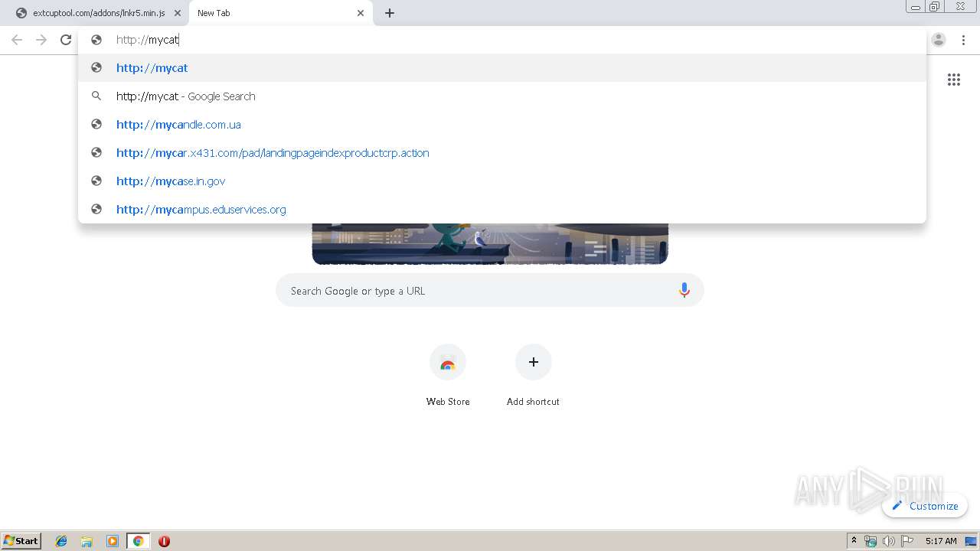Launch Internet Explorer from taskbar

coord(61,541)
